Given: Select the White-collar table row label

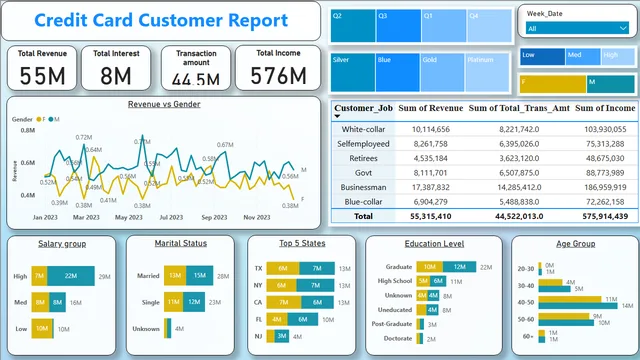Looking at the screenshot, I should [363, 129].
